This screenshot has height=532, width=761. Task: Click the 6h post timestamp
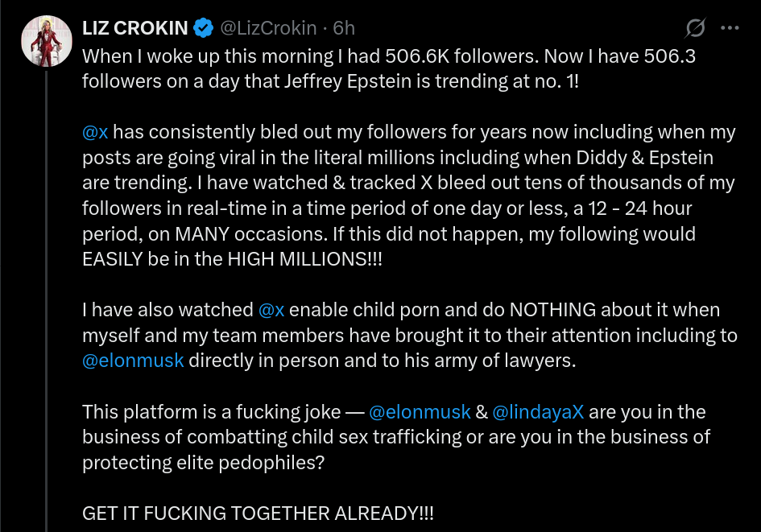344,28
